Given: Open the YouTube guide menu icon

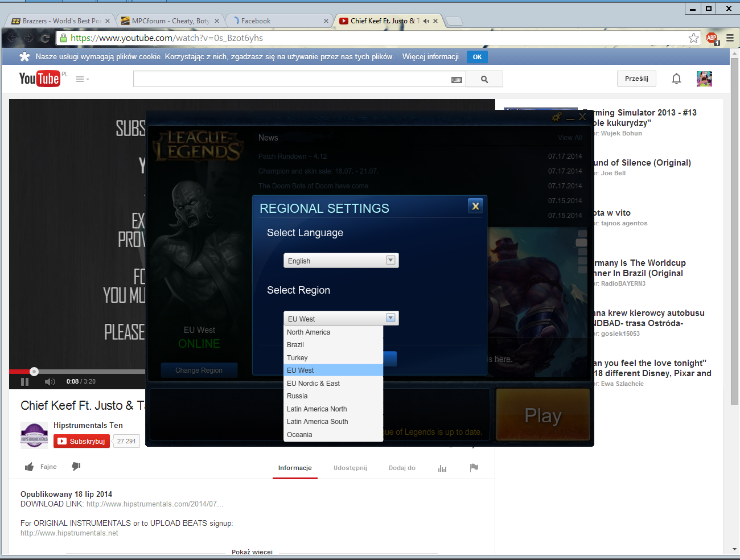Looking at the screenshot, I should point(83,79).
